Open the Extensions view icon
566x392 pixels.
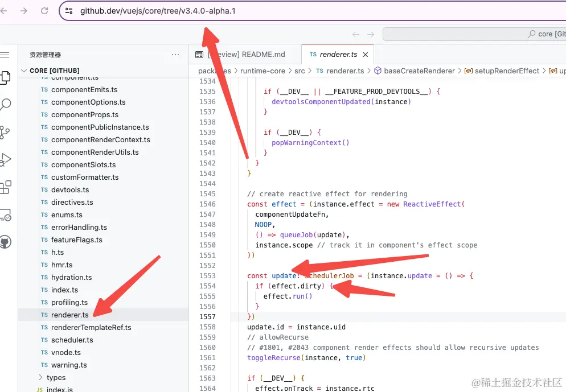click(6, 187)
